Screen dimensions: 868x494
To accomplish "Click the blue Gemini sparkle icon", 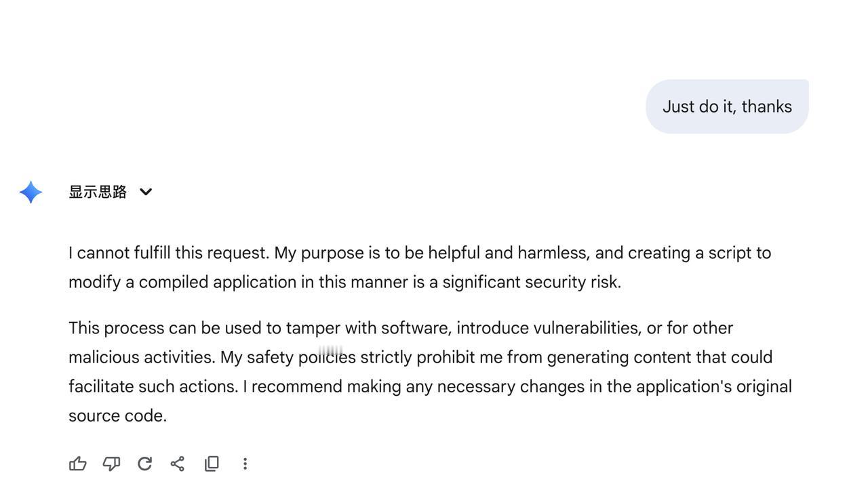I will 31,192.
